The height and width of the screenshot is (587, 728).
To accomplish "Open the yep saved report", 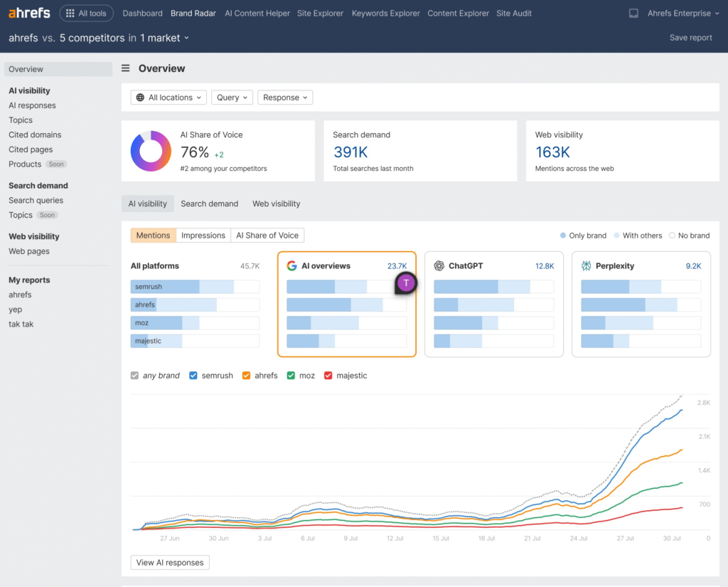I will click(x=16, y=310).
